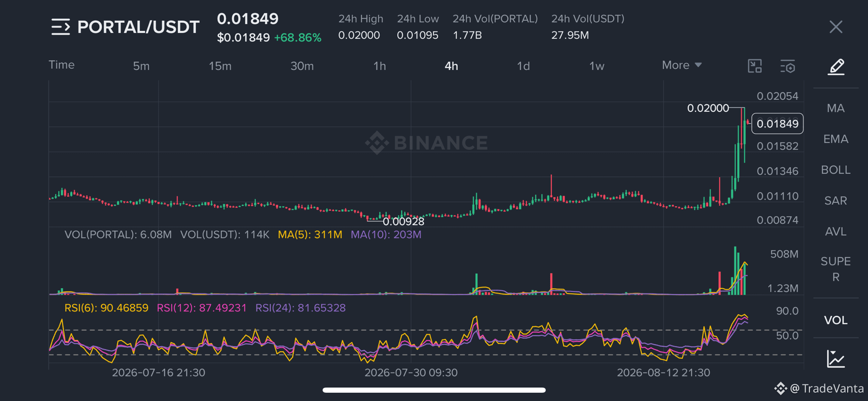Toggle the AVL indicator
The width and height of the screenshot is (868, 401).
836,231
